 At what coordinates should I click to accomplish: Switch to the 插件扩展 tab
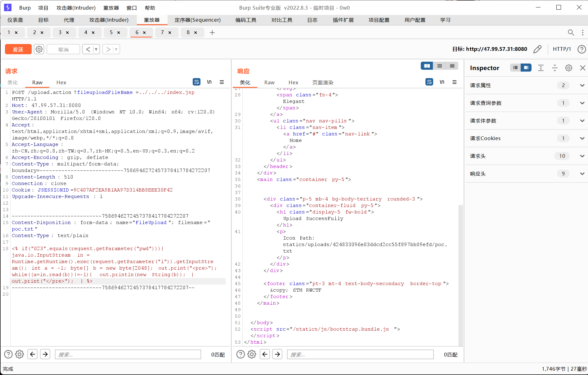coord(343,20)
